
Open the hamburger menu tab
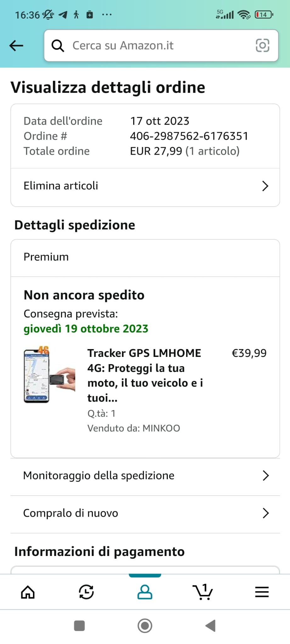coord(262,592)
